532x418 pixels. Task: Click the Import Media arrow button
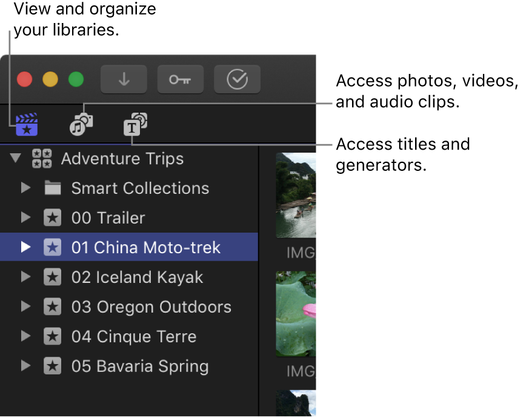124,79
